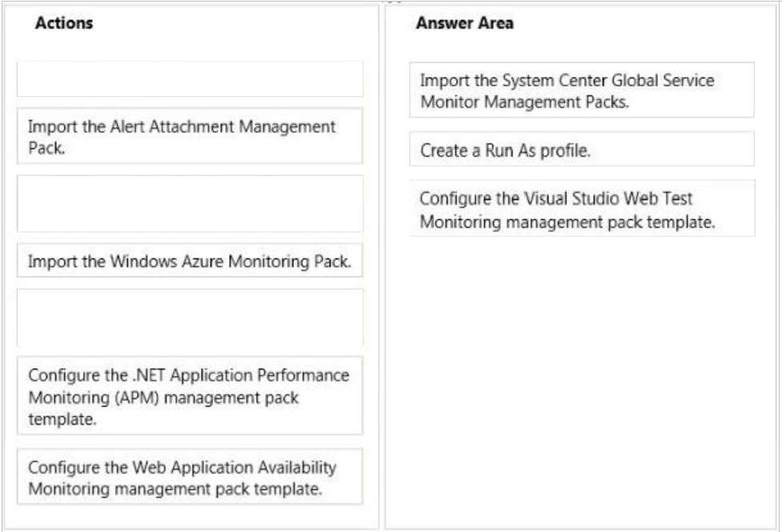
Task: Click the Actions heading
Action: pyautogui.click(x=64, y=23)
